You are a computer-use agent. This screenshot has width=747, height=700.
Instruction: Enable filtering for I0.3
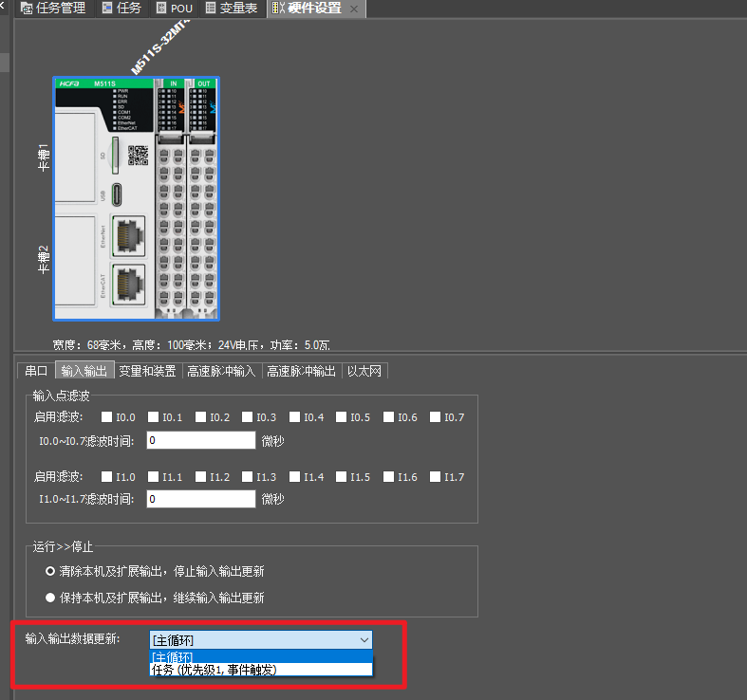click(x=247, y=417)
